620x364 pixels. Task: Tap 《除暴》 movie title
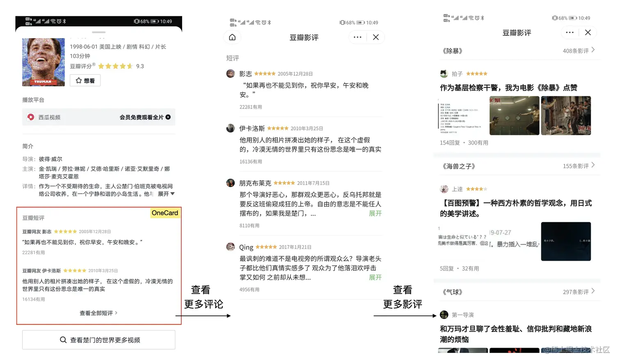tap(452, 51)
